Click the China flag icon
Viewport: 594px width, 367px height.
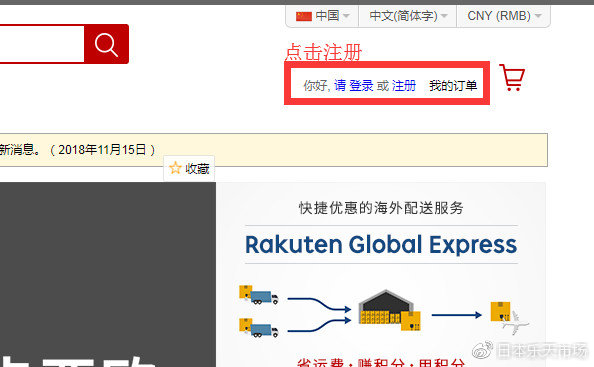304,16
